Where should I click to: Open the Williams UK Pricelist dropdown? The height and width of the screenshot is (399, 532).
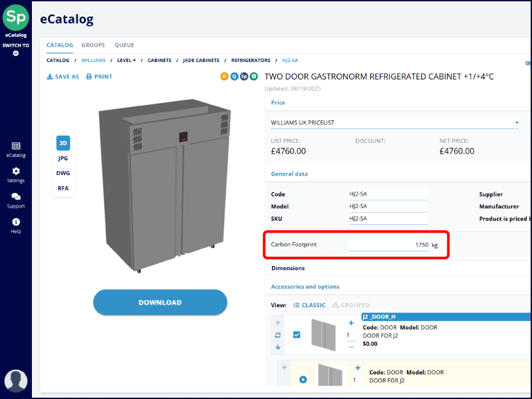point(517,123)
